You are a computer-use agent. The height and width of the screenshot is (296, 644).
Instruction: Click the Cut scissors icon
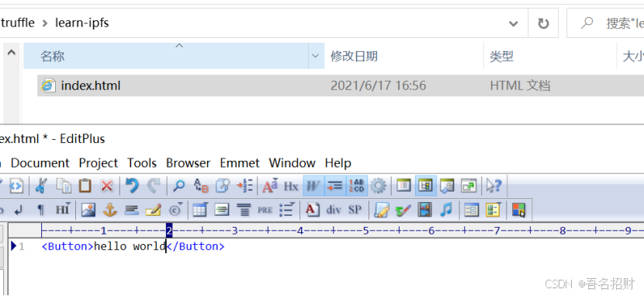[x=40, y=186]
